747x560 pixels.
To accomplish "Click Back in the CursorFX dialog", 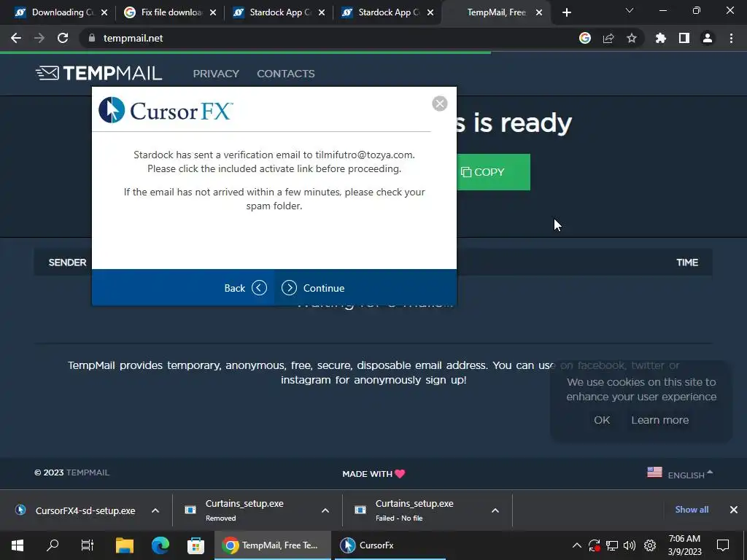I will point(245,287).
